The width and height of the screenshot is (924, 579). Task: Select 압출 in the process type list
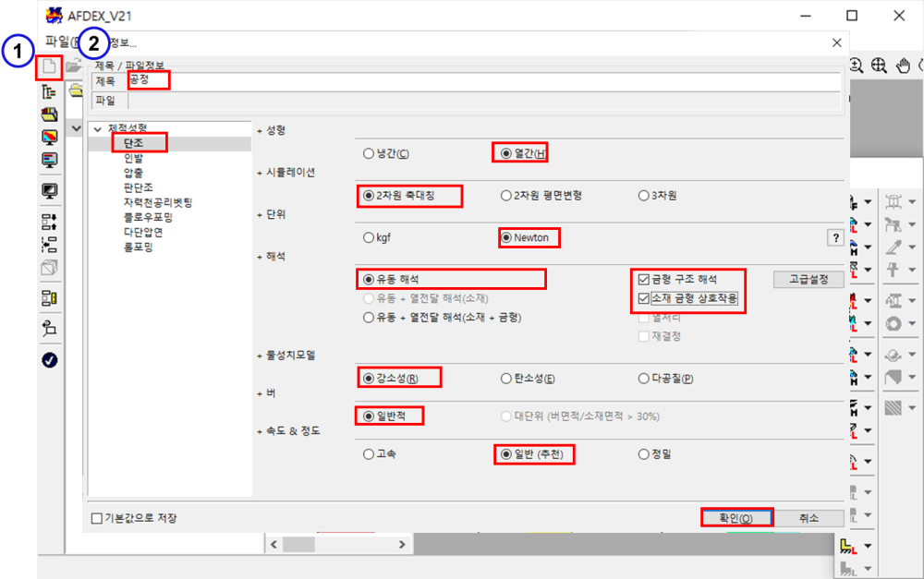click(x=133, y=173)
